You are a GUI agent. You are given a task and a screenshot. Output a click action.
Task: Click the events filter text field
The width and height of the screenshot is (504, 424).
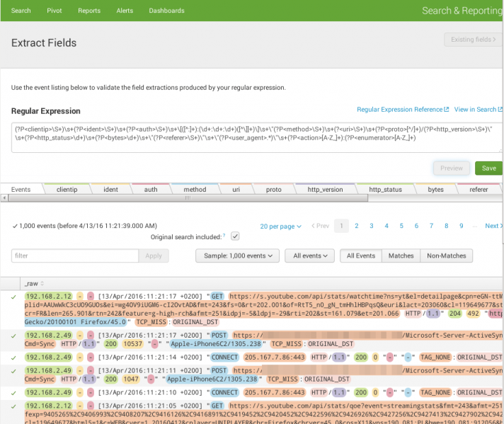[75, 256]
